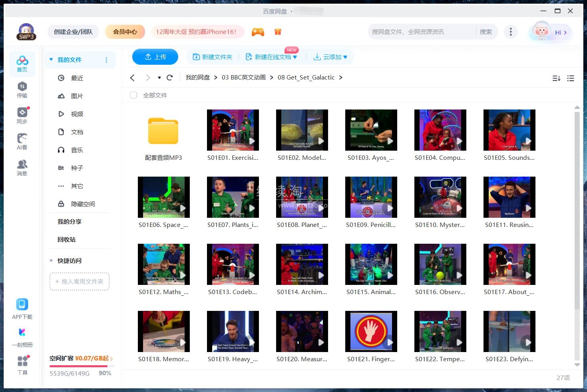
Task: Open the AI看 feature
Action: (x=22, y=141)
